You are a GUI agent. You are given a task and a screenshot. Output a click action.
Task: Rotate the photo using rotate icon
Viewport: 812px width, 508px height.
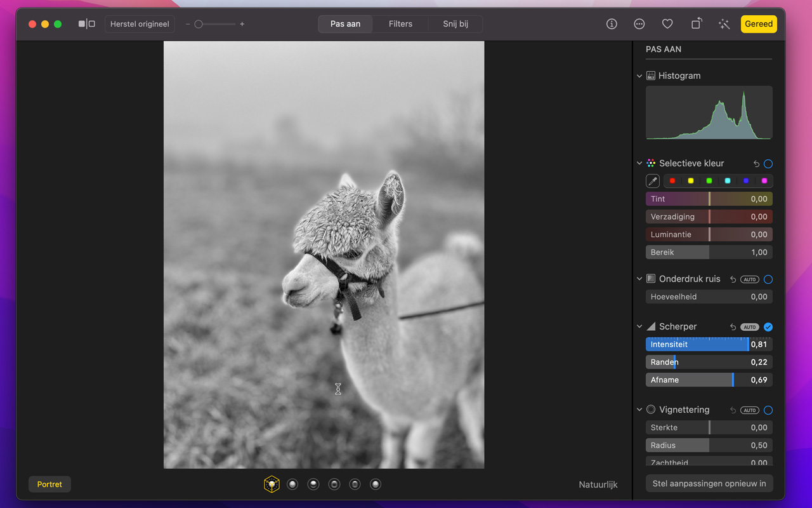(696, 24)
